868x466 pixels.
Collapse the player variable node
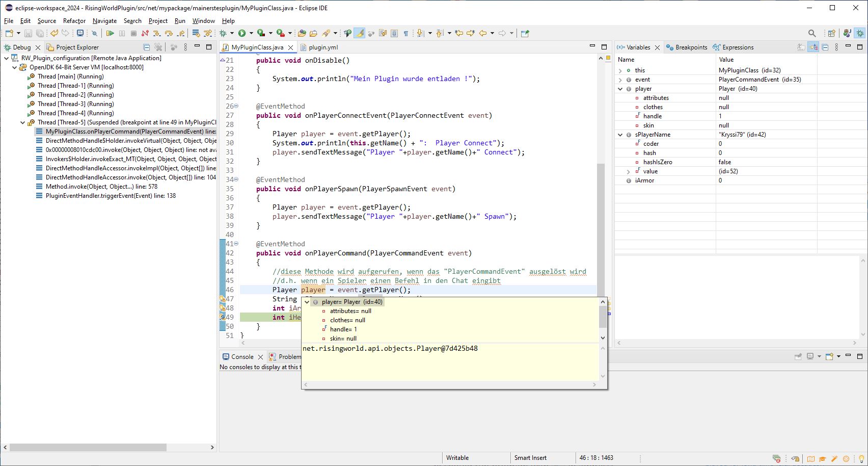tap(620, 89)
